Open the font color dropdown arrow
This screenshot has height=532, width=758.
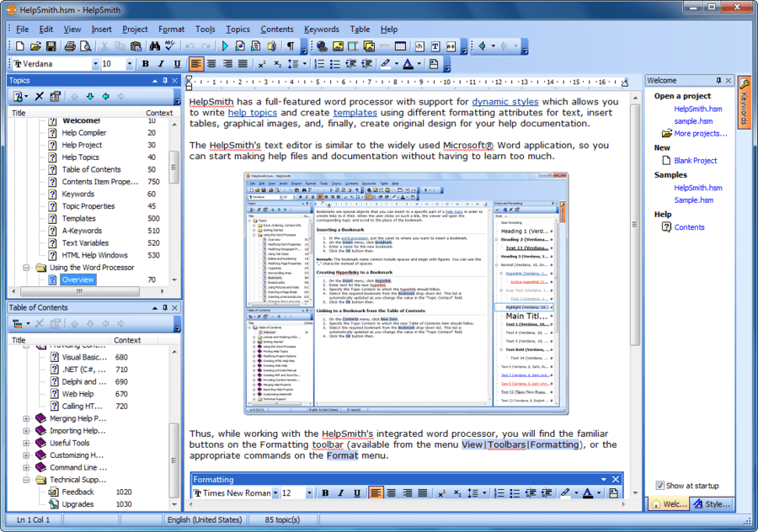(x=419, y=64)
